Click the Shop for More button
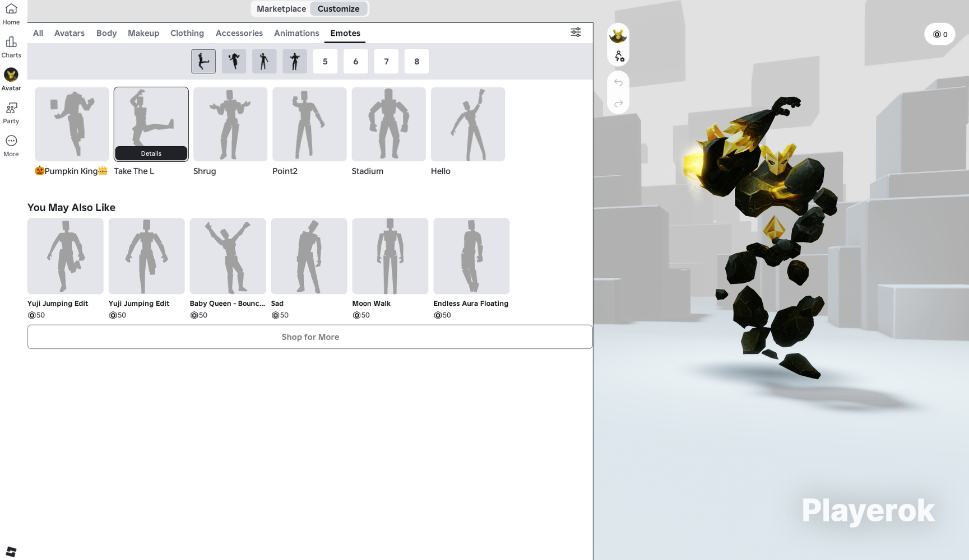Image resolution: width=969 pixels, height=560 pixels. [310, 337]
